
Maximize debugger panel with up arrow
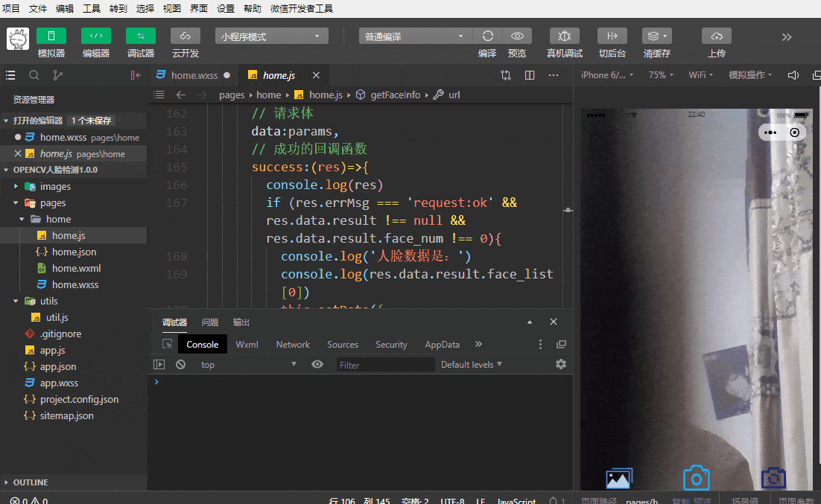click(530, 322)
